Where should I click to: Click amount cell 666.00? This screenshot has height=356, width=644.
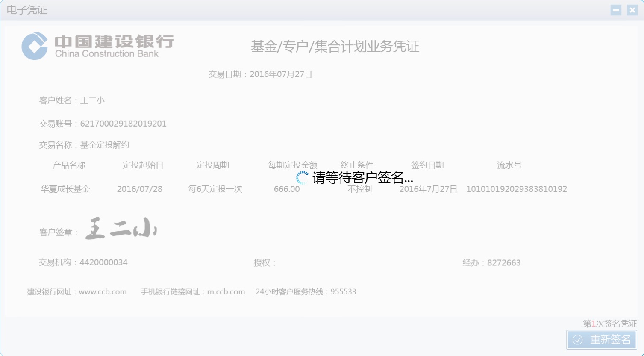[287, 189]
